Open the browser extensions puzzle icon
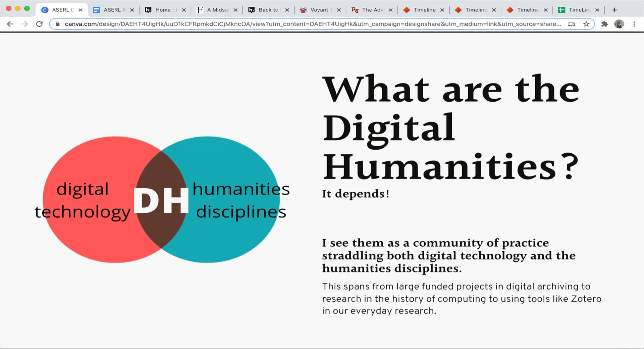This screenshot has width=644, height=349. click(x=605, y=24)
